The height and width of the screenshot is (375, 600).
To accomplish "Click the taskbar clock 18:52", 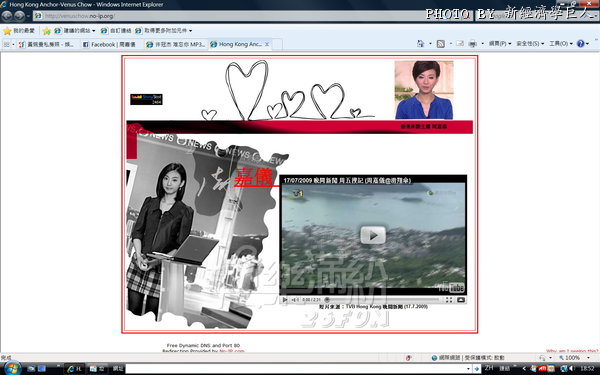I will coord(587,368).
